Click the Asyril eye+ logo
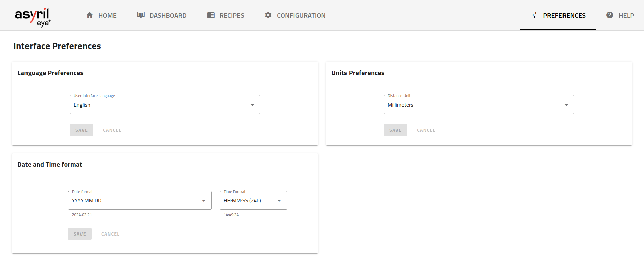 (x=33, y=17)
